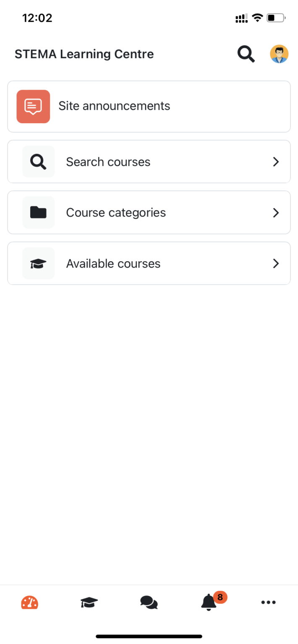Expand the Available courses chevron
The image size is (298, 644).
(x=276, y=264)
